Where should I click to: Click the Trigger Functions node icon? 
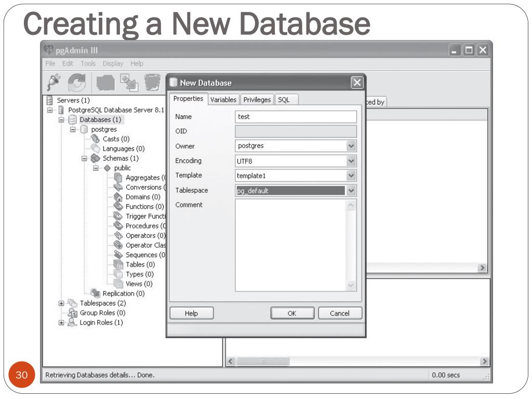click(x=118, y=216)
